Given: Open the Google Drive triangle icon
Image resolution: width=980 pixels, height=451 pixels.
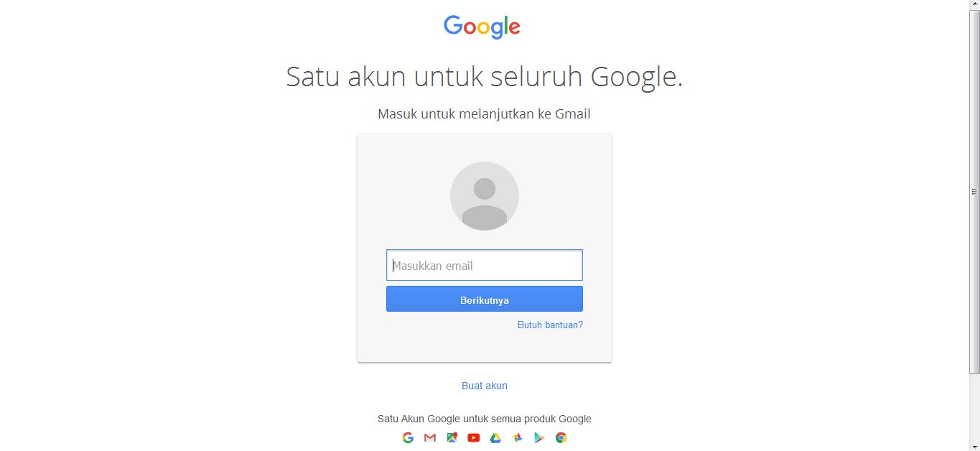Looking at the screenshot, I should pos(495,437).
